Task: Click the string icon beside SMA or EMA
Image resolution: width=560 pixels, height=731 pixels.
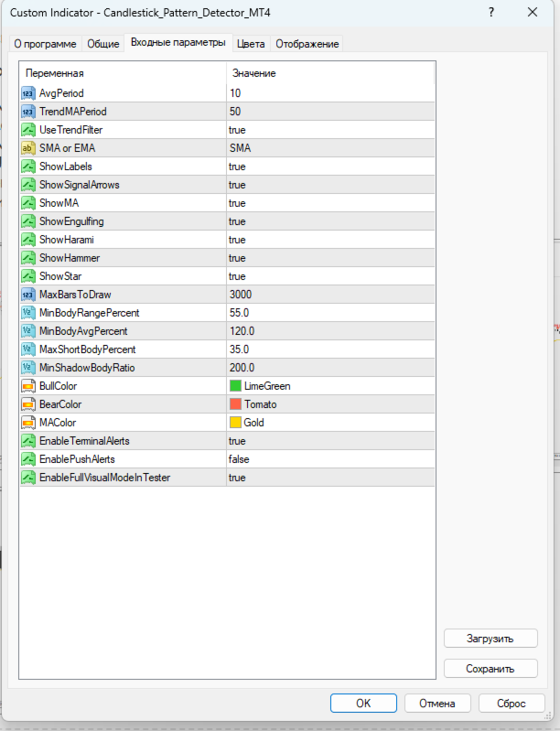Action: click(28, 148)
